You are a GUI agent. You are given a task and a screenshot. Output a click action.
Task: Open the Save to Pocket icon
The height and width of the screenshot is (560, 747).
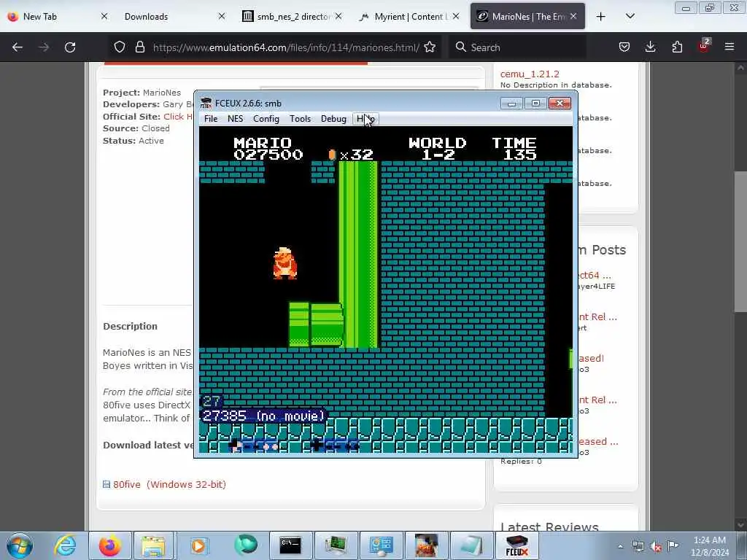click(624, 47)
